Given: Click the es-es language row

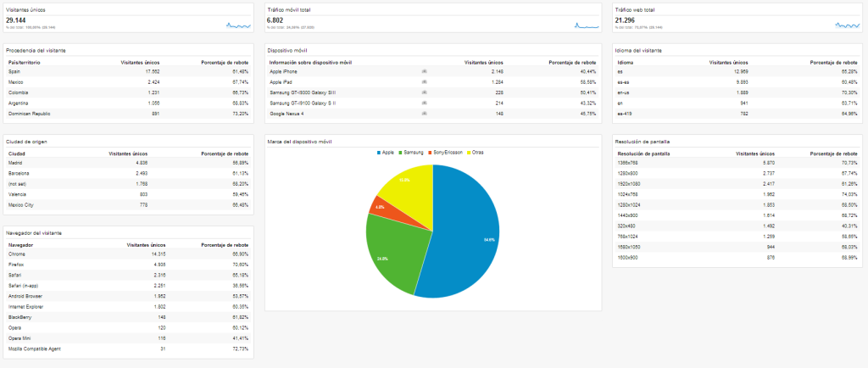Looking at the screenshot, I should click(x=738, y=82).
